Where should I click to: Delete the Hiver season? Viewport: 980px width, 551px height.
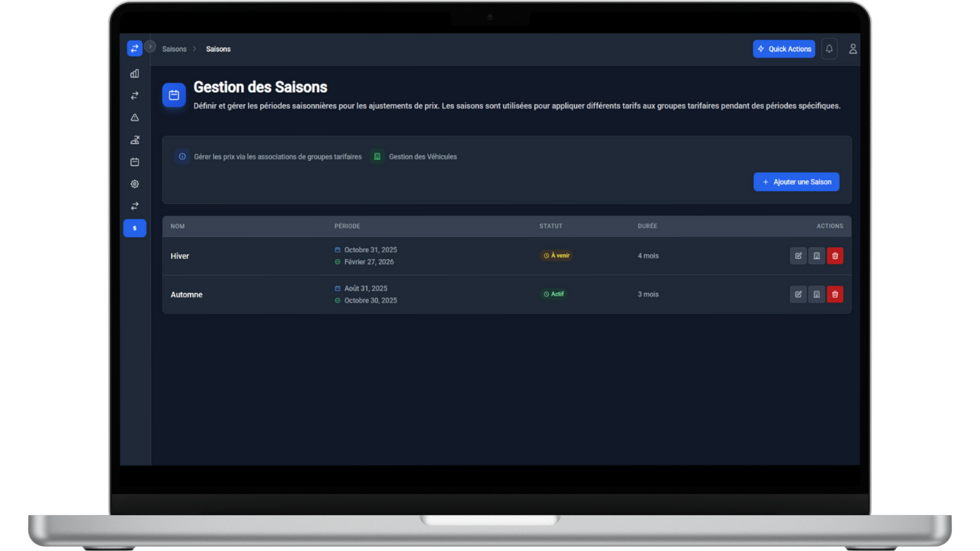pyautogui.click(x=834, y=256)
